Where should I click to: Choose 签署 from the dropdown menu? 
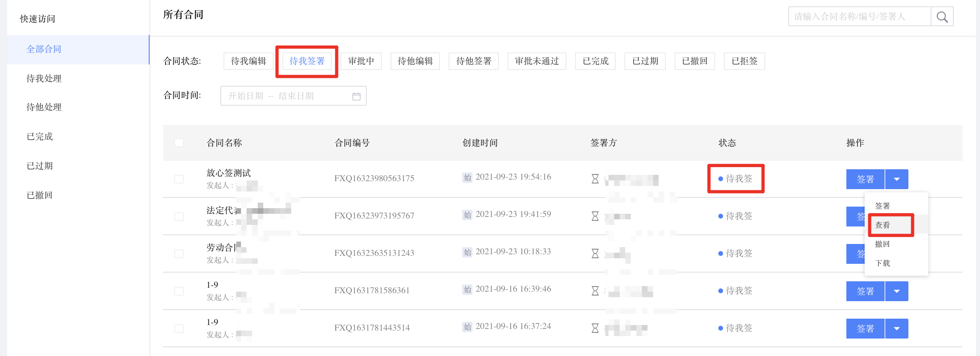point(896,206)
